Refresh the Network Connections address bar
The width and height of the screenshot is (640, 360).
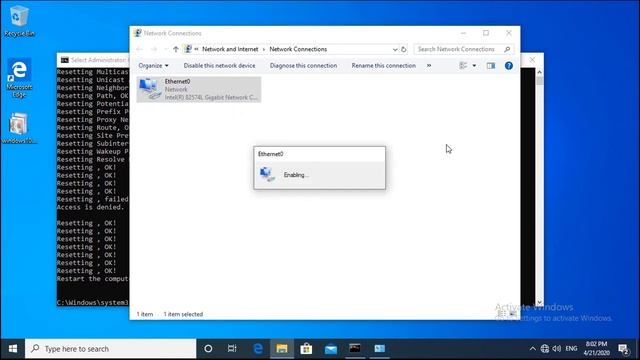coord(403,49)
